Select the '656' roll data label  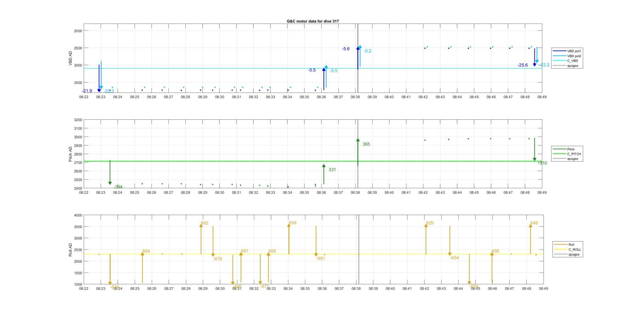click(495, 251)
